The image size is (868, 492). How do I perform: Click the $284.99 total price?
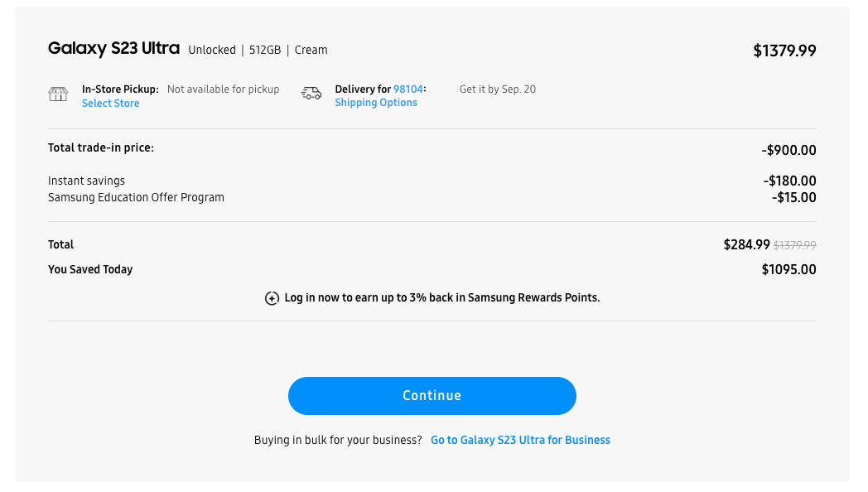746,244
